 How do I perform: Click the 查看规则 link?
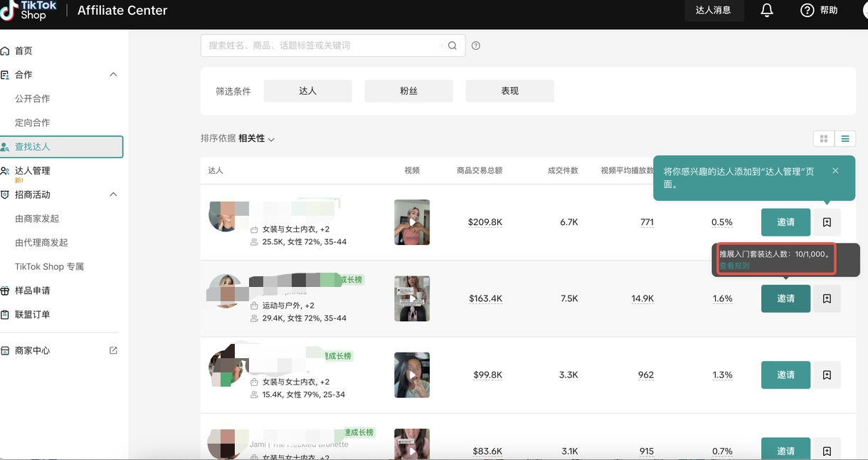pos(734,266)
